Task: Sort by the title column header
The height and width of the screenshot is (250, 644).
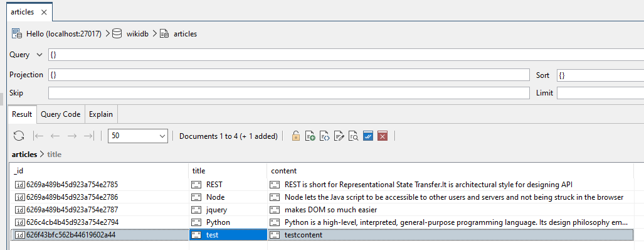Action: [x=228, y=171]
